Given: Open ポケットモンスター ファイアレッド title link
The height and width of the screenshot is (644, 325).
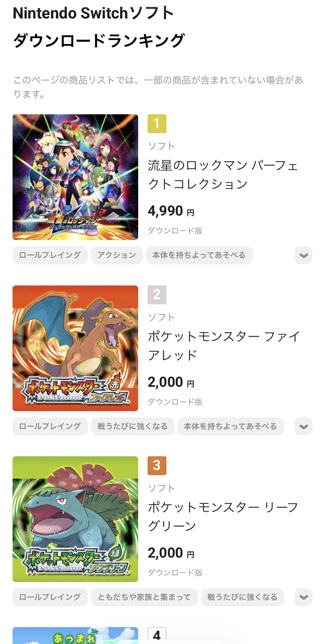Looking at the screenshot, I should coord(224,346).
